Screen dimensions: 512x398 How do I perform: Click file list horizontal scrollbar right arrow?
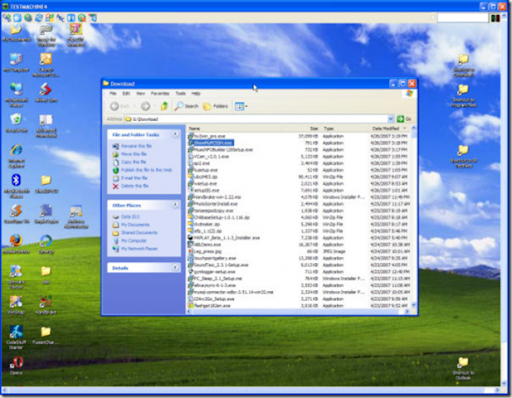[407, 312]
